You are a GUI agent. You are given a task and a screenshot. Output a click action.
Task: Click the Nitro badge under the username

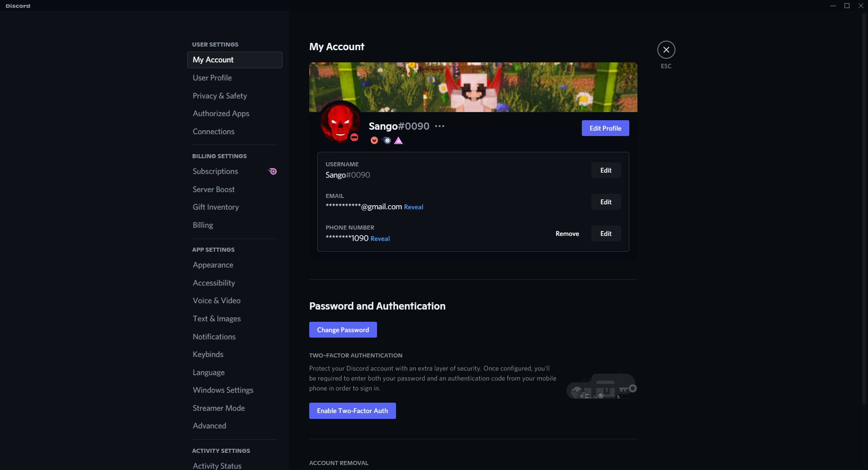coord(386,141)
